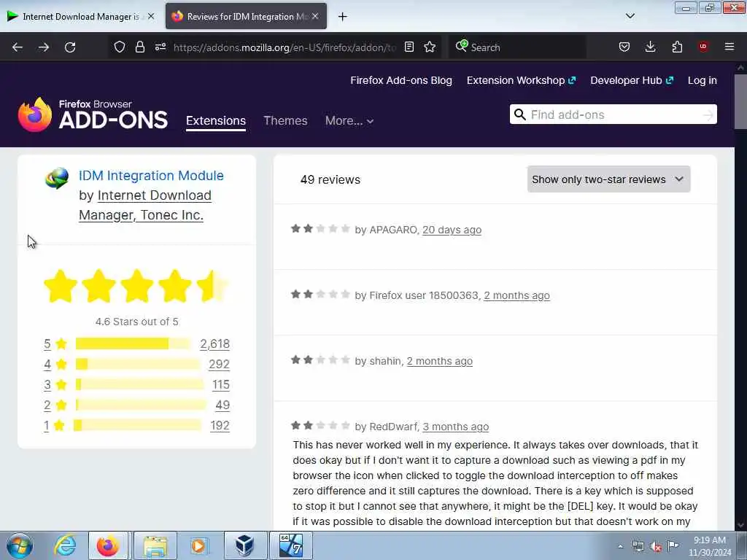Open the Save to Pocket icon
747x560 pixels.
pos(624,47)
